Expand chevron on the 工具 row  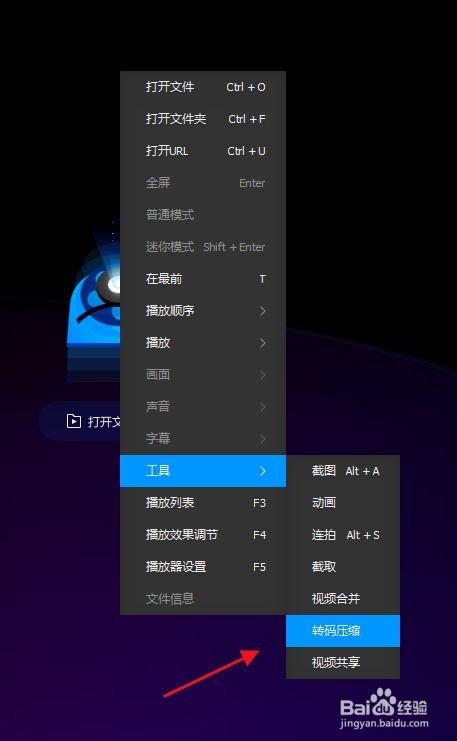(263, 471)
